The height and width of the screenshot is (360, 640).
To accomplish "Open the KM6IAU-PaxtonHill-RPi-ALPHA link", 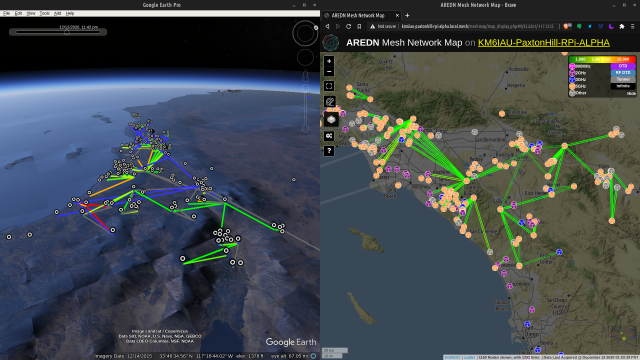I will tap(544, 42).
